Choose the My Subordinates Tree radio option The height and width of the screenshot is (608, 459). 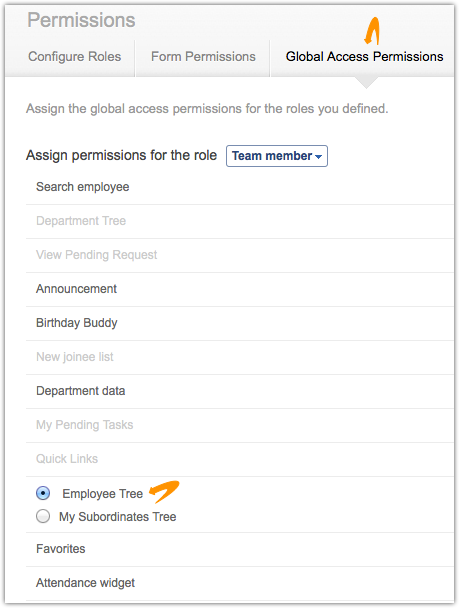tap(43, 516)
